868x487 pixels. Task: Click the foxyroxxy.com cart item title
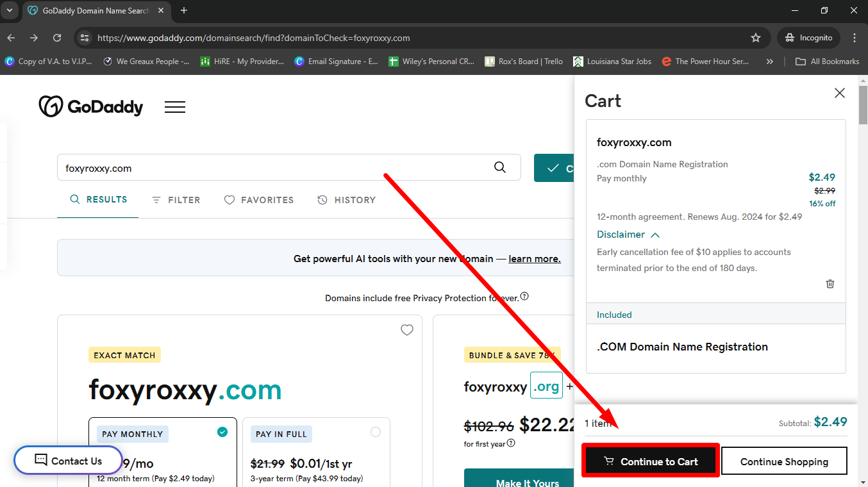[x=634, y=142]
